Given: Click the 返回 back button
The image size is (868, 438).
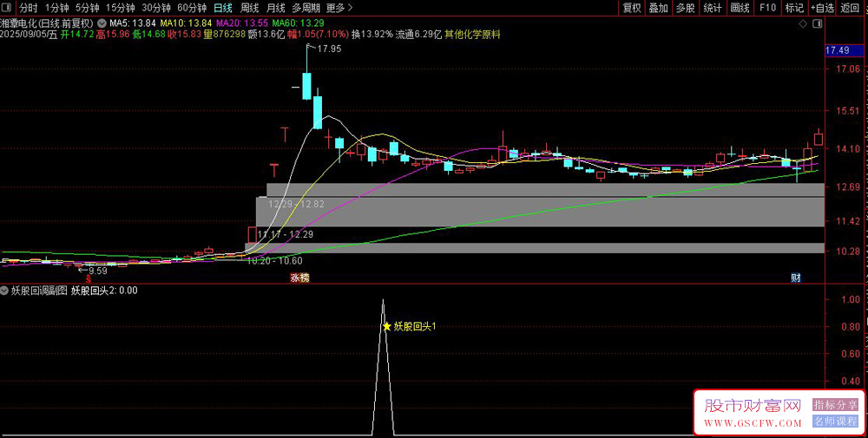Looking at the screenshot, I should click(849, 8).
